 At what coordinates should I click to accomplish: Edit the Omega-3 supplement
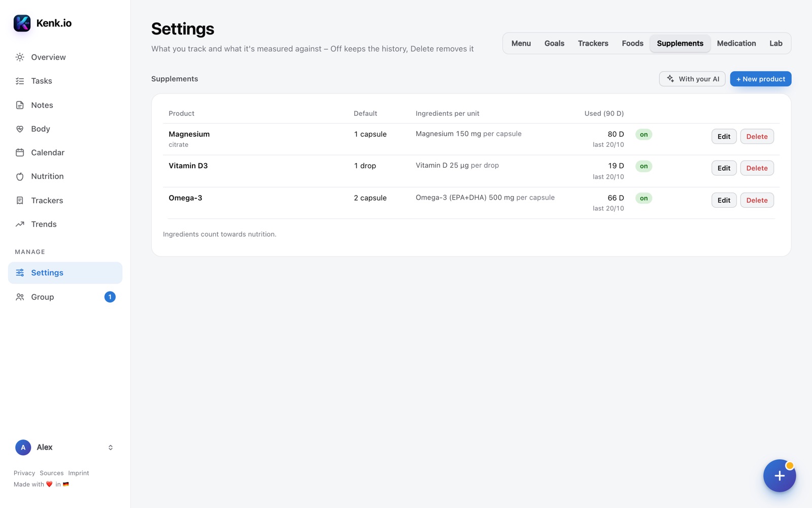coord(724,200)
